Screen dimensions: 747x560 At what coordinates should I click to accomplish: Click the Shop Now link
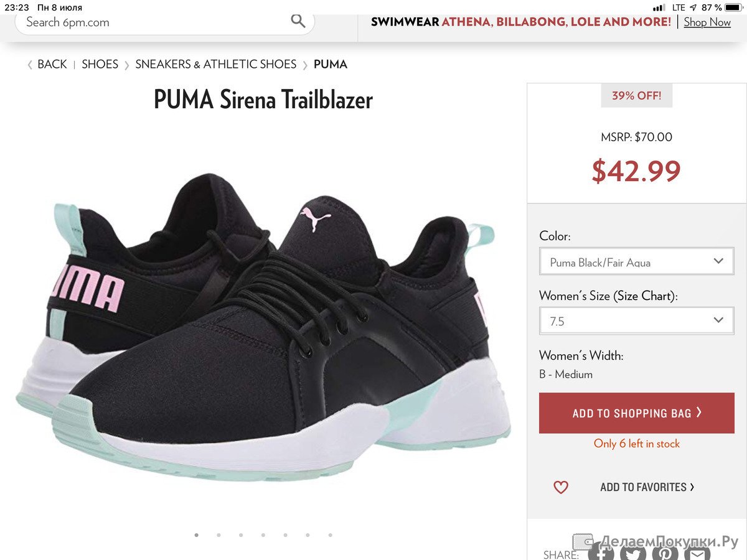[x=707, y=22]
